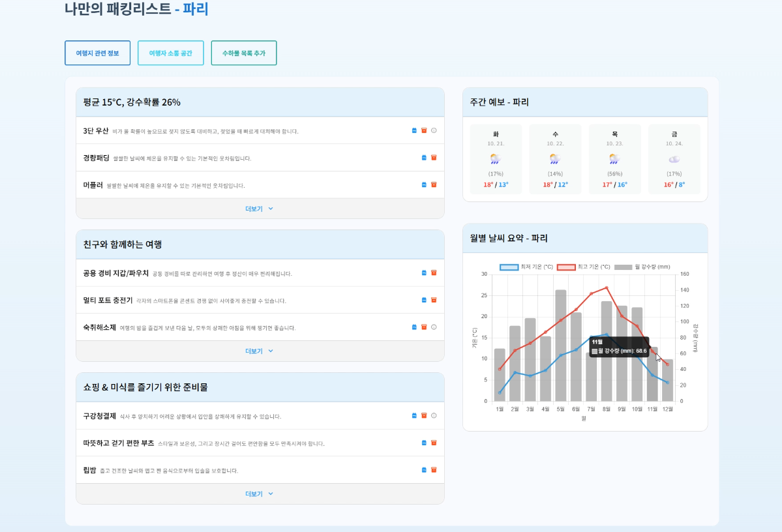Expand 더보기 under 친구와 함께하는 여행
Image resolution: width=782 pixels, height=532 pixels.
(x=260, y=351)
